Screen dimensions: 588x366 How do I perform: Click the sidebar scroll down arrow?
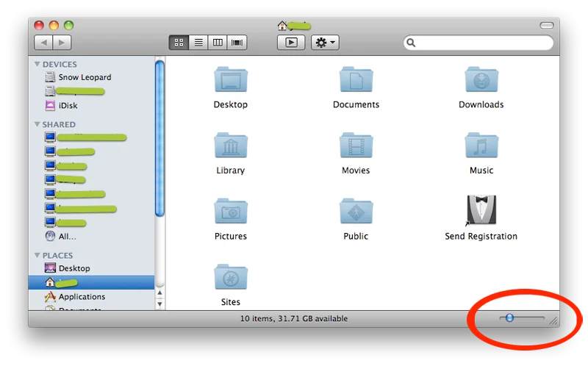159,304
